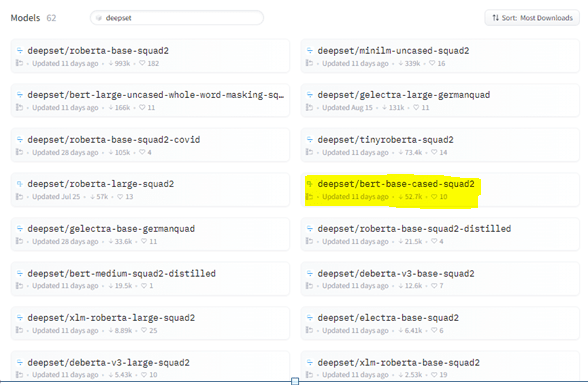The width and height of the screenshot is (588, 385).
Task: Open deepset/bert-large-uncased-whole-word-masking model
Action: [150, 100]
